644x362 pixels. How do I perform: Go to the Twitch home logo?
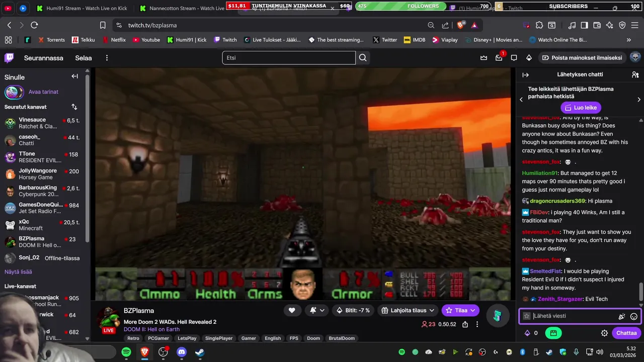(9, 58)
